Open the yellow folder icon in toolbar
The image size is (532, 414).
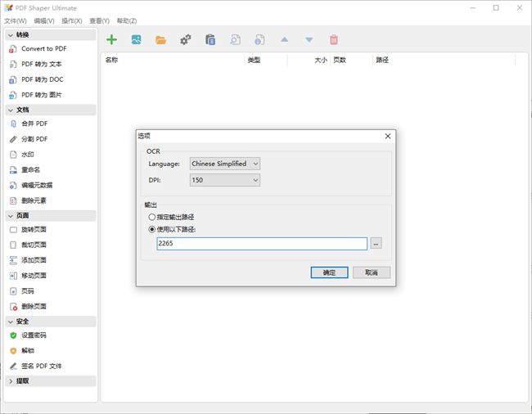tap(161, 39)
